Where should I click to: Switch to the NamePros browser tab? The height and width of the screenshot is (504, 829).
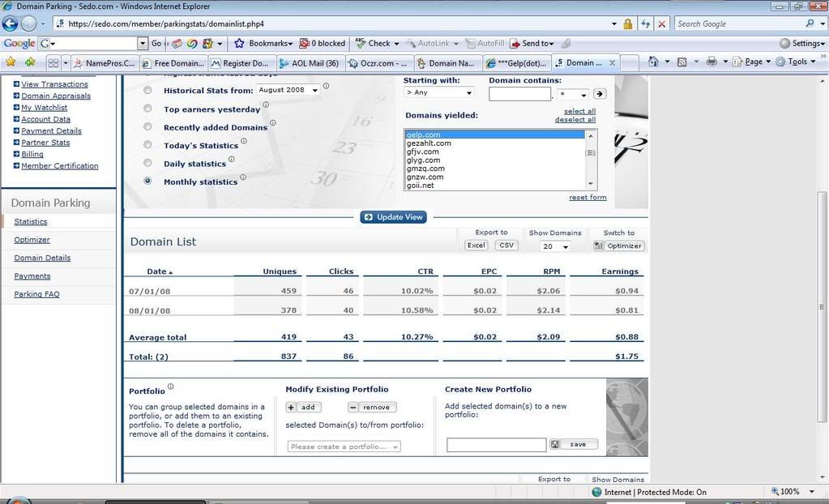105,62
